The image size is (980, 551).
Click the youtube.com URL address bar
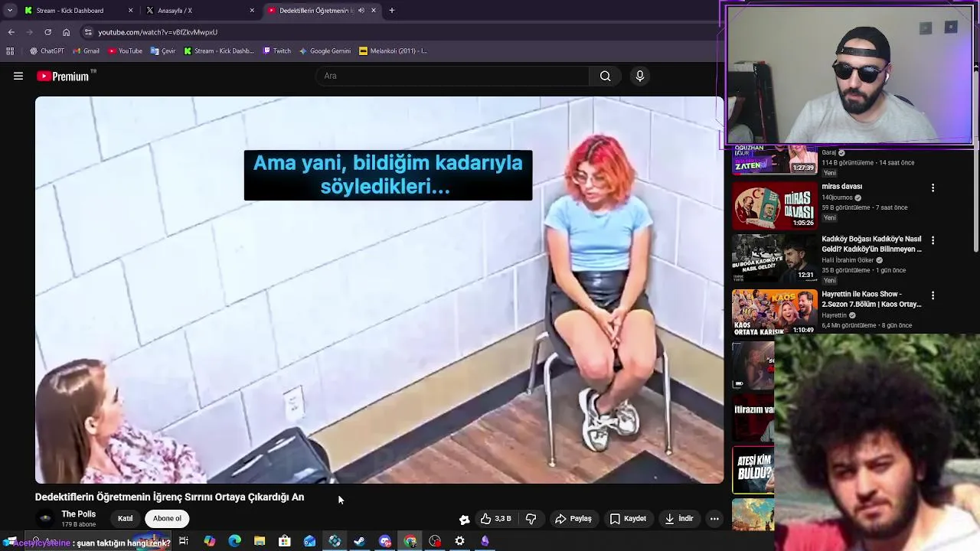point(158,32)
